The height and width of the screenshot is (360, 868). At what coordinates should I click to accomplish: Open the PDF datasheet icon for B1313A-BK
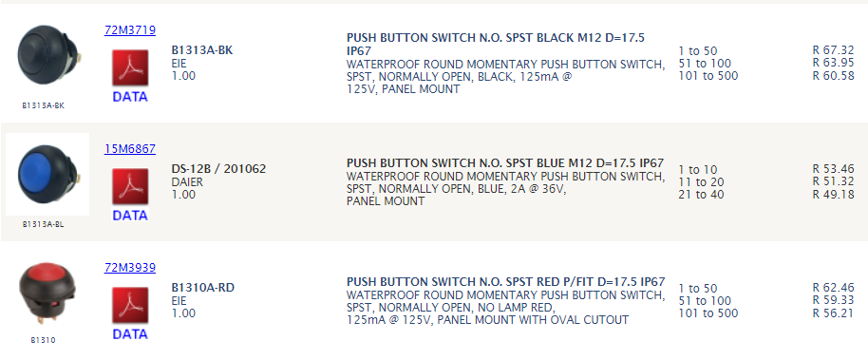(130, 68)
